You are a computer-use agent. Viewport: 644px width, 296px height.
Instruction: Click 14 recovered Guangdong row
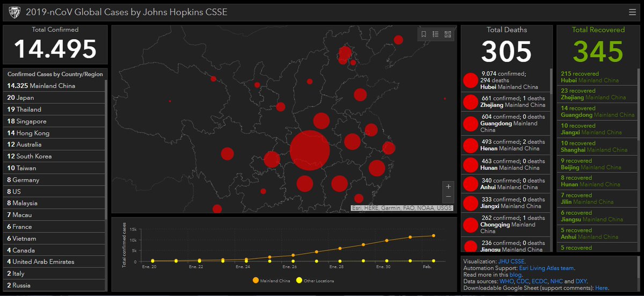click(x=597, y=111)
